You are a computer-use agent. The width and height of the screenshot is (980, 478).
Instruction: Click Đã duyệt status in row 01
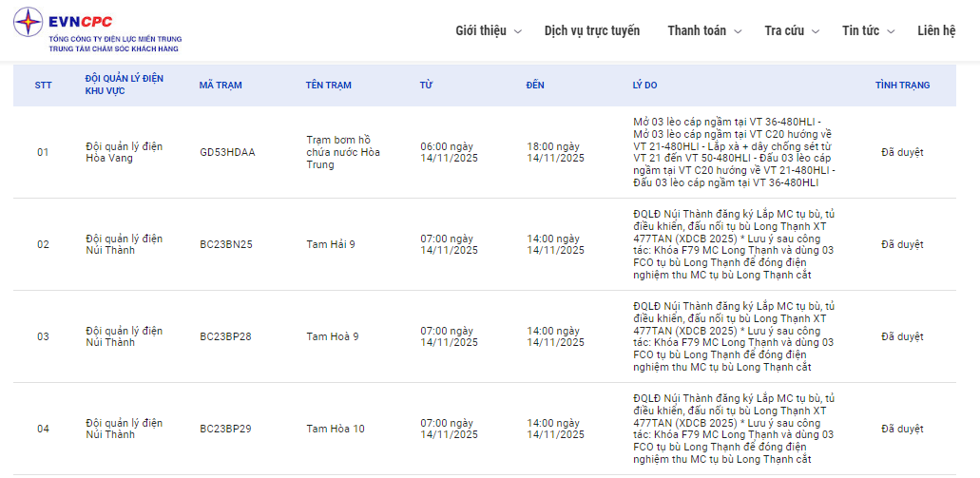[x=902, y=152]
